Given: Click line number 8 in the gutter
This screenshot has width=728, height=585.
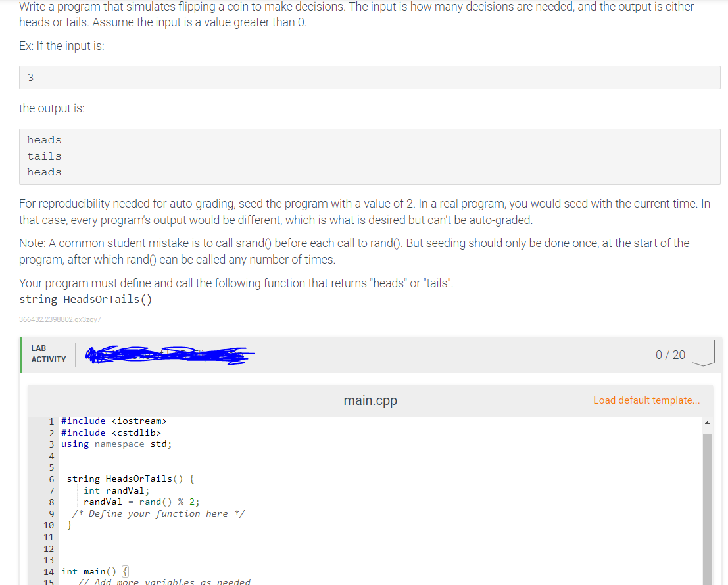Looking at the screenshot, I should 51,502.
